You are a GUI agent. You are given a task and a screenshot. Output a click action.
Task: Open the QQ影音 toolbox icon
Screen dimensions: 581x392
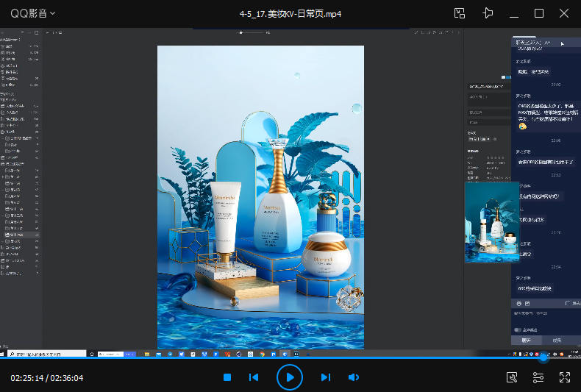[512, 377]
